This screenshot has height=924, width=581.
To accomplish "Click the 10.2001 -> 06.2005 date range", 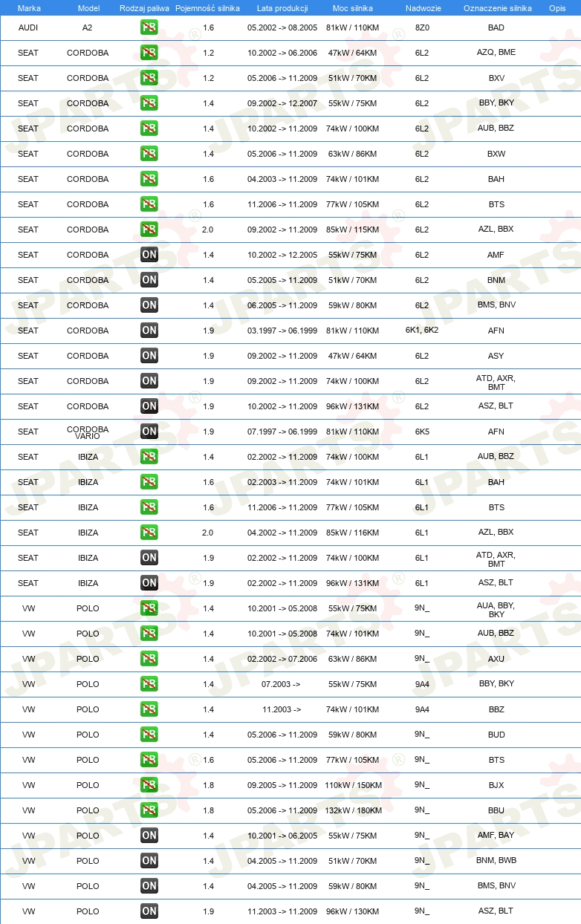I will pos(282,836).
